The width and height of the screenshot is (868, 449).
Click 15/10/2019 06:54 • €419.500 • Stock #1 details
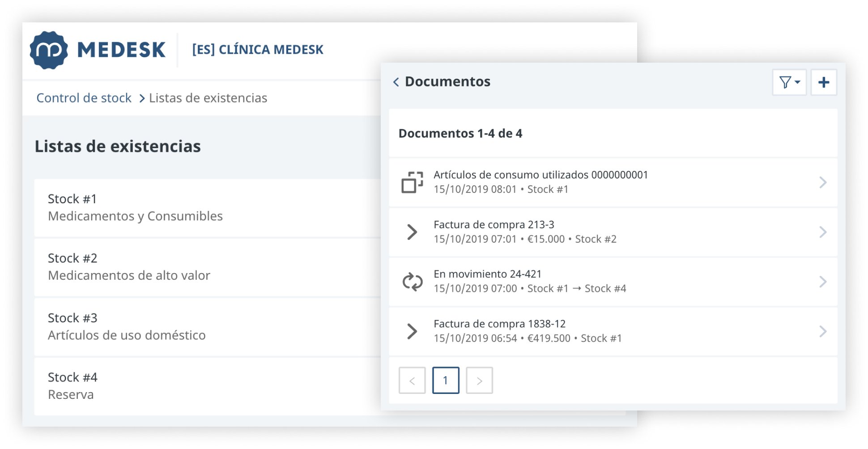click(528, 338)
